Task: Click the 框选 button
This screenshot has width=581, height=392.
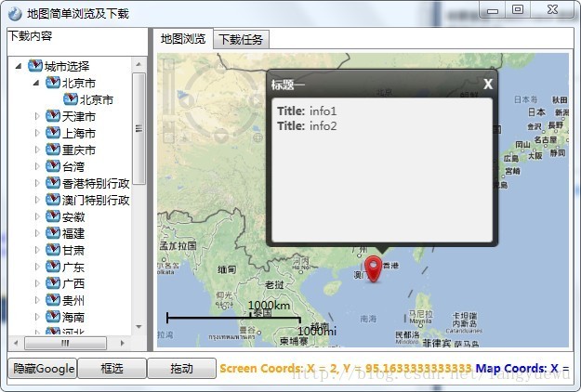Action: click(112, 368)
